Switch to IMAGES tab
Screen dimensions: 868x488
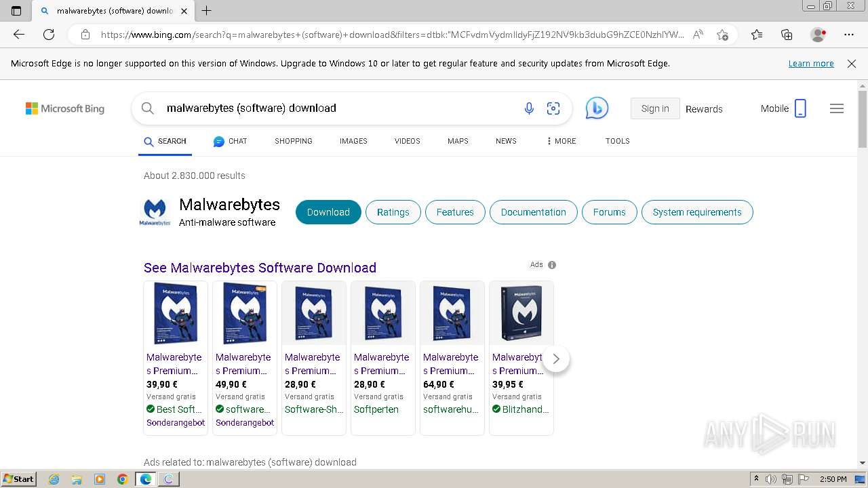(x=353, y=141)
